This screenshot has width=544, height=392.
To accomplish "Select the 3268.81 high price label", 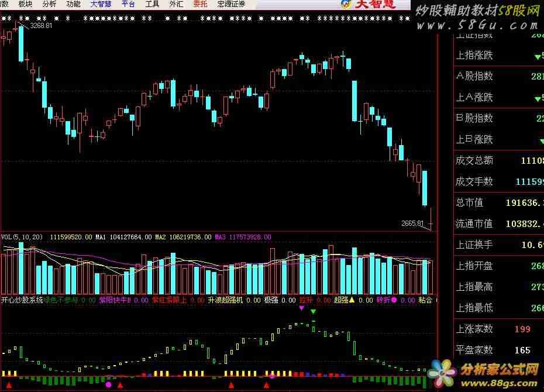I will click(x=42, y=26).
